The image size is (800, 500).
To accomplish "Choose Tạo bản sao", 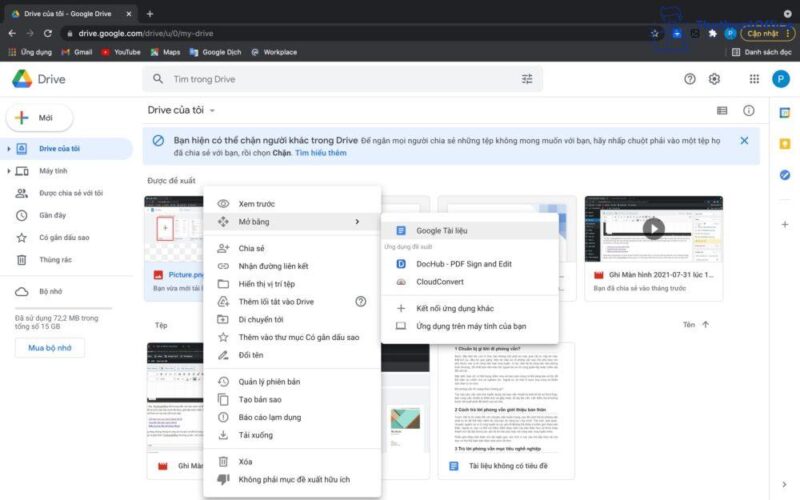I will pos(292,399).
